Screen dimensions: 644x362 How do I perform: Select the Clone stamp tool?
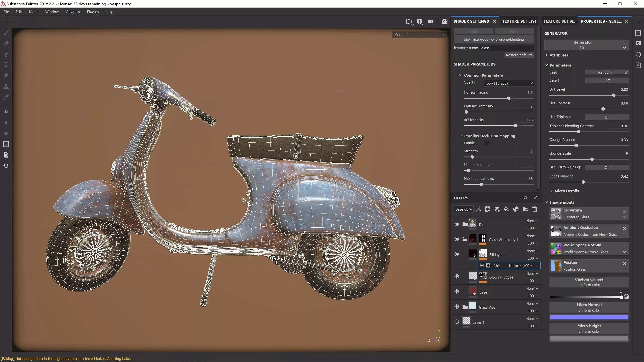6,86
